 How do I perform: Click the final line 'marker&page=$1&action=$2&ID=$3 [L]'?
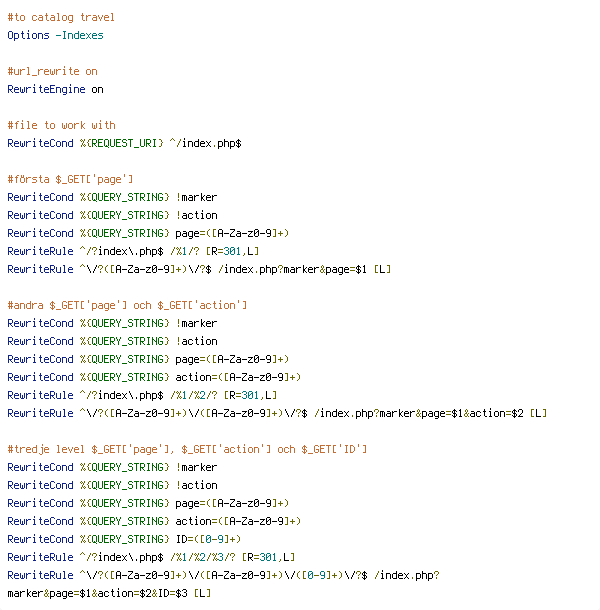tap(109, 593)
